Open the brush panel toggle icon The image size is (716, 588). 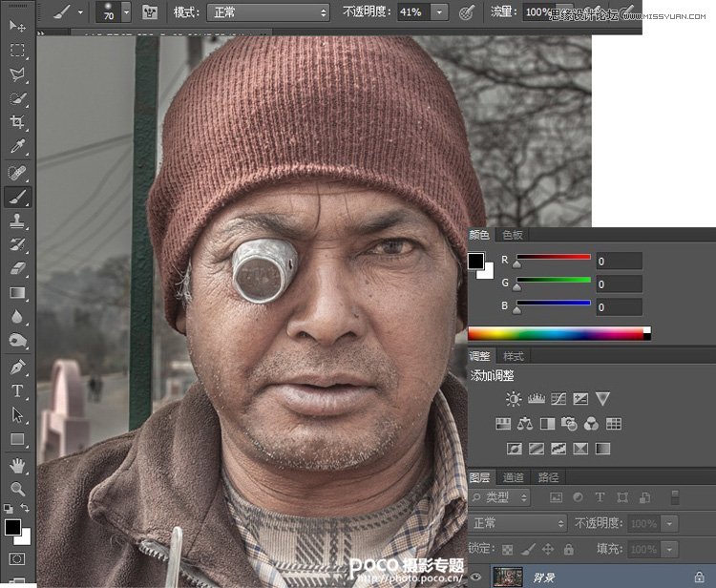[150, 12]
